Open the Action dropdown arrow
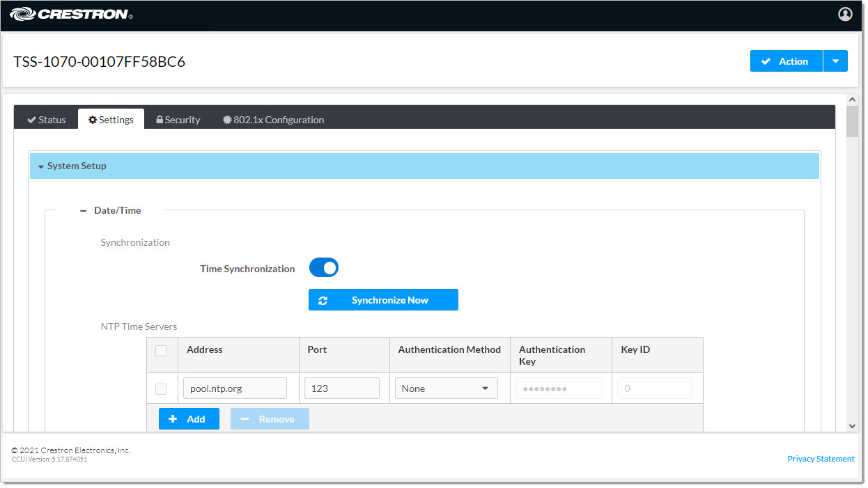Screen dimensions: 868x488 coord(835,61)
